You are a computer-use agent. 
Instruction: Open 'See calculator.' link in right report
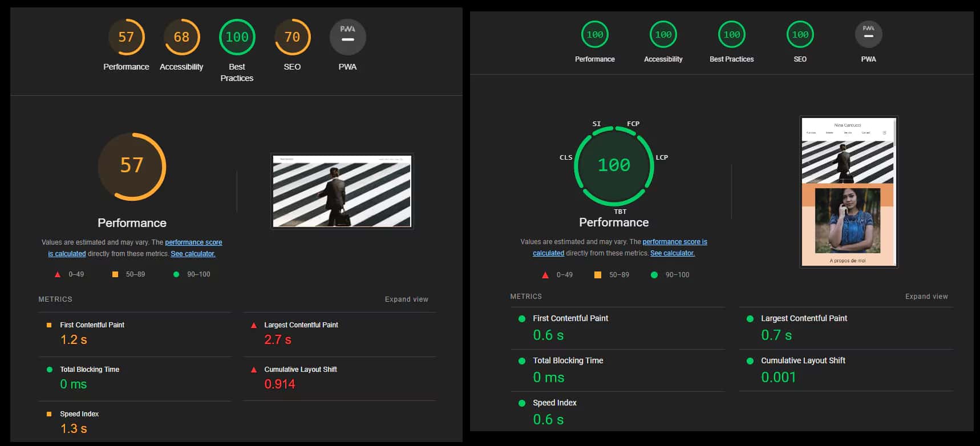coord(673,253)
